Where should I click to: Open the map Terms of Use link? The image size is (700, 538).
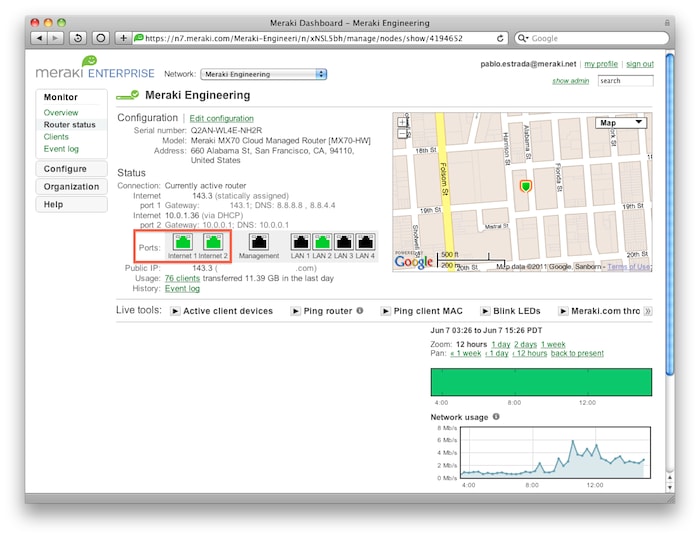[629, 267]
